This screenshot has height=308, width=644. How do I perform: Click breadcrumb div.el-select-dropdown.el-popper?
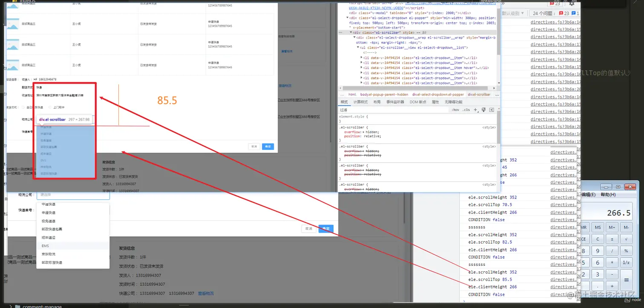click(438, 94)
